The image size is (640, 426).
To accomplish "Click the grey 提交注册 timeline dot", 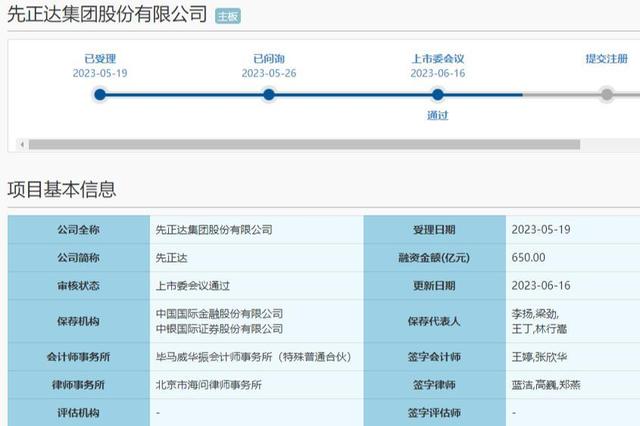I will 607,95.
